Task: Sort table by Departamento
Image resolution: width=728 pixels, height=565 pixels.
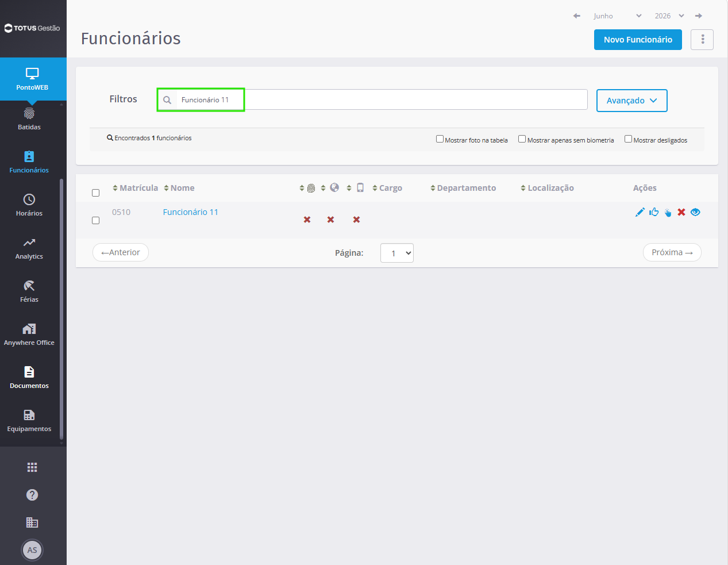Action: (x=463, y=188)
